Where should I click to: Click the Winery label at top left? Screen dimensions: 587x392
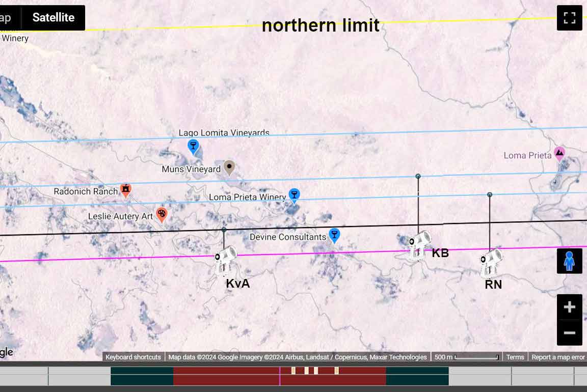[15, 38]
